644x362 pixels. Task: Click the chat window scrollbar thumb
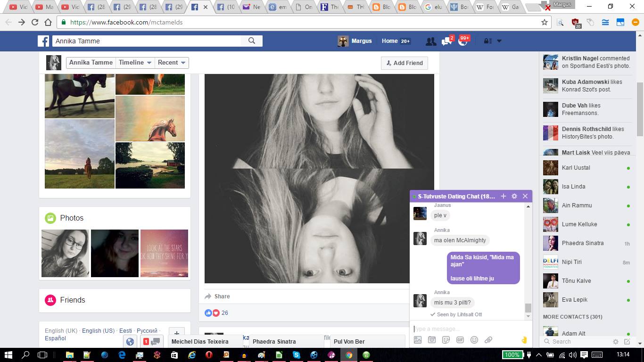coord(528,308)
